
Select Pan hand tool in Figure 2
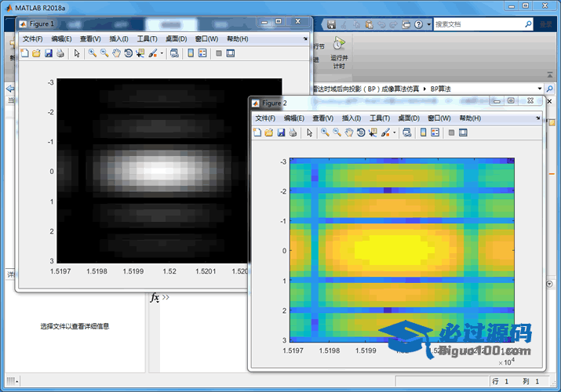[x=349, y=132]
